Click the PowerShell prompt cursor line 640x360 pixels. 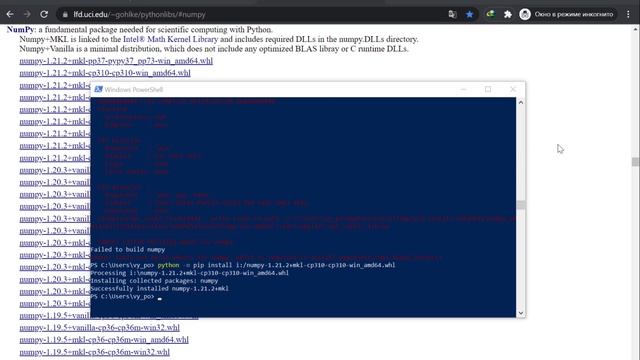pyautogui.click(x=126, y=297)
